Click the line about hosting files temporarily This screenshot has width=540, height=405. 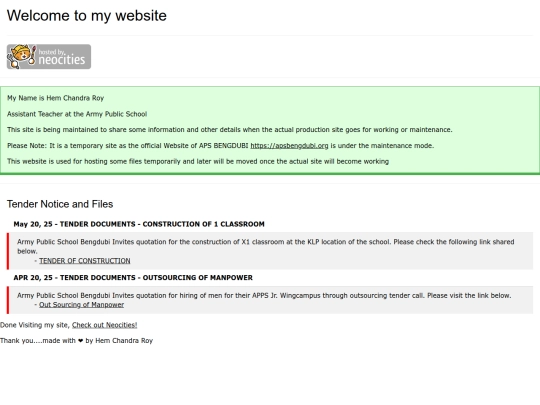pos(198,162)
